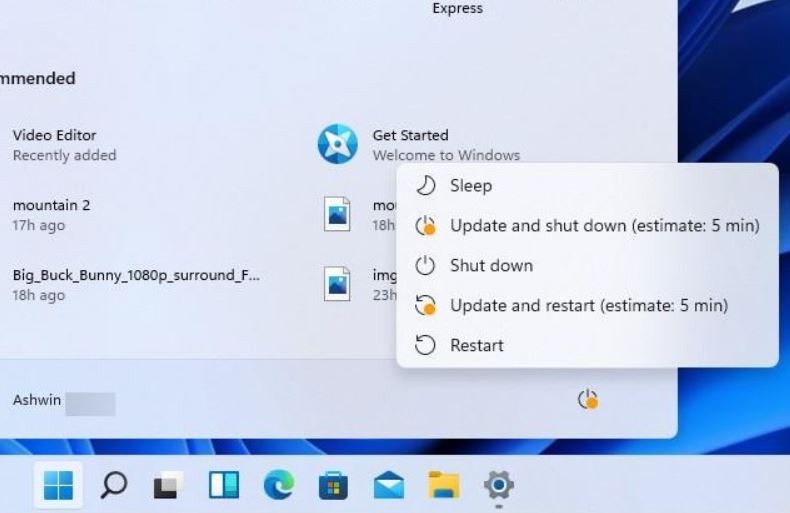The width and height of the screenshot is (790, 513).
Task: Launch Microsoft Edge from taskbar
Action: [279, 485]
